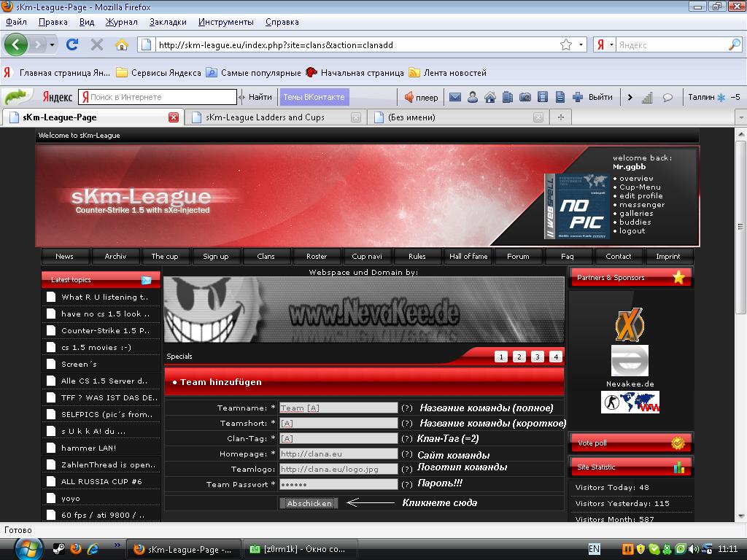Screen dimensions: 747x560
Task: Open the Инструменты menu
Action: [226, 22]
